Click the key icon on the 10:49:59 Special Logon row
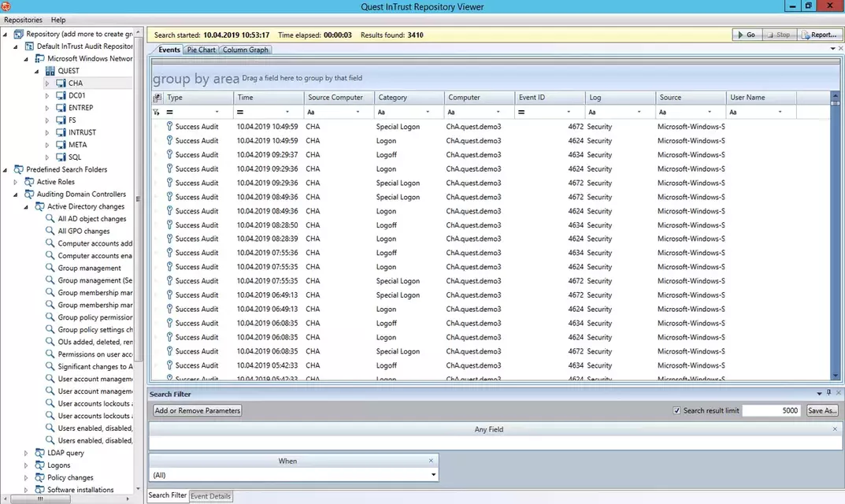845x504 pixels. 169,126
